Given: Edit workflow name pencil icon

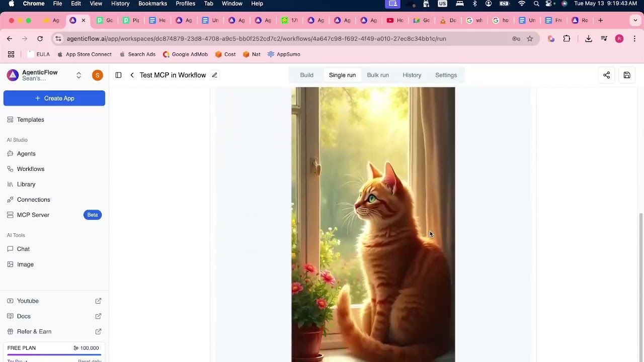Looking at the screenshot, I should 215,75.
